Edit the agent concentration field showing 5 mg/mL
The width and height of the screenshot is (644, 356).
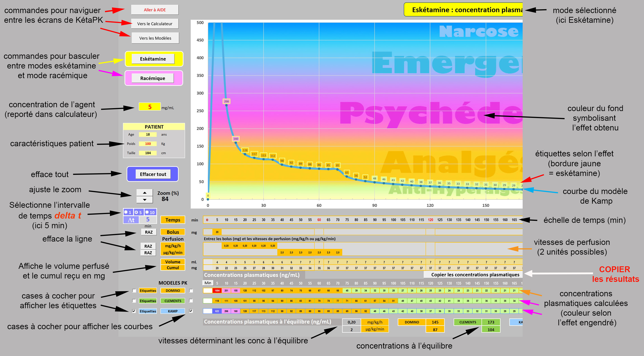150,107
